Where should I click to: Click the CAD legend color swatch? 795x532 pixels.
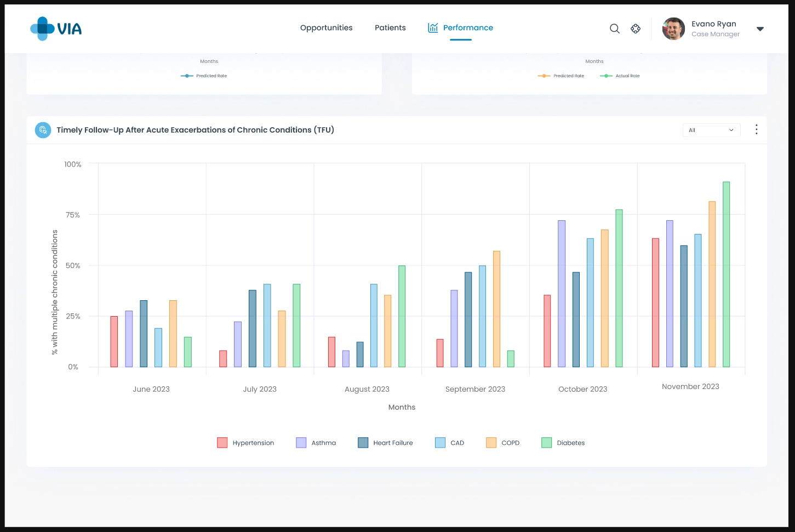[x=441, y=443]
